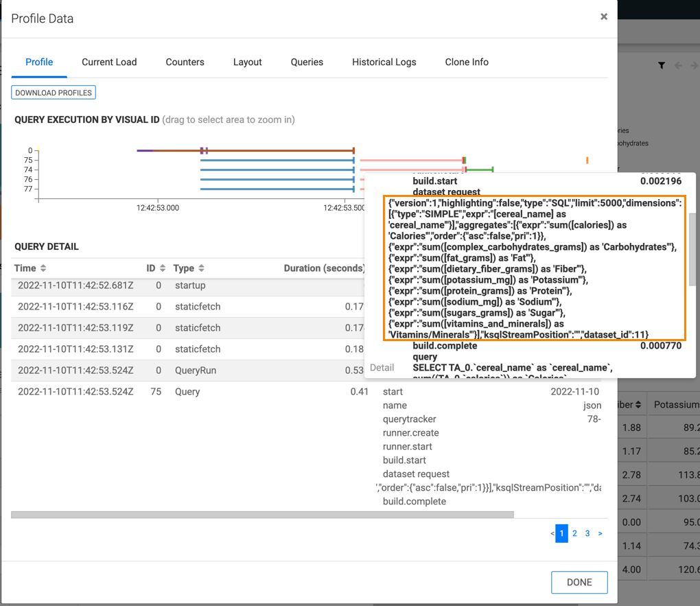The height and width of the screenshot is (606, 700).
Task: Open the Counters tab
Action: pyautogui.click(x=185, y=62)
